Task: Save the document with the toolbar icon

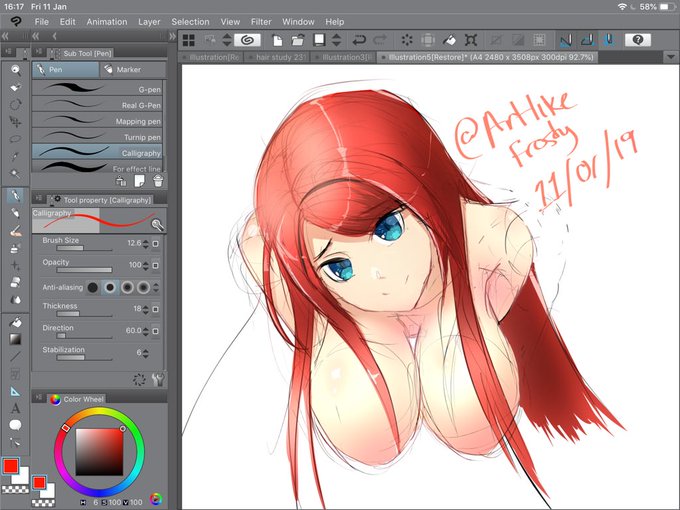Action: [319, 40]
